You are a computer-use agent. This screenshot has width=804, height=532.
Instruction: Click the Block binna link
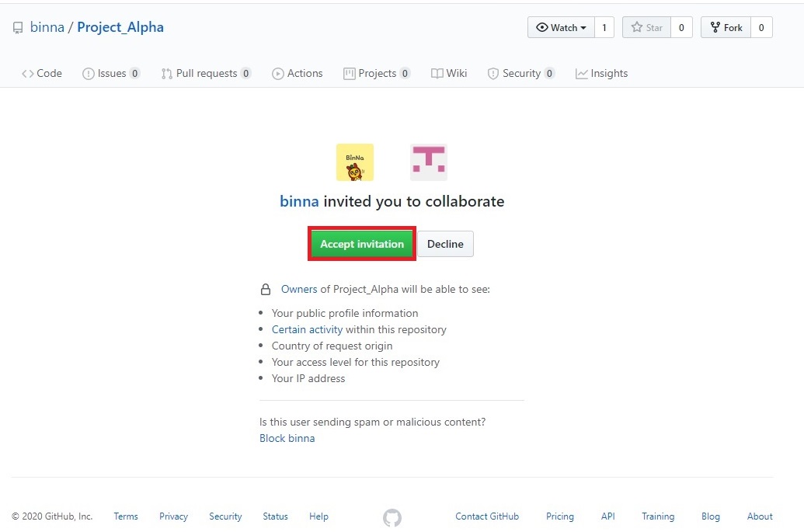pos(287,438)
